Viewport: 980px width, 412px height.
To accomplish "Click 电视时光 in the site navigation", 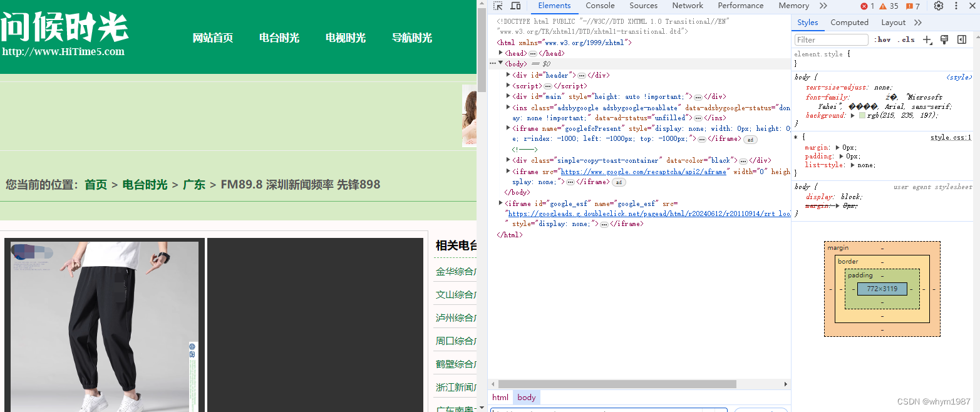I will tap(346, 38).
